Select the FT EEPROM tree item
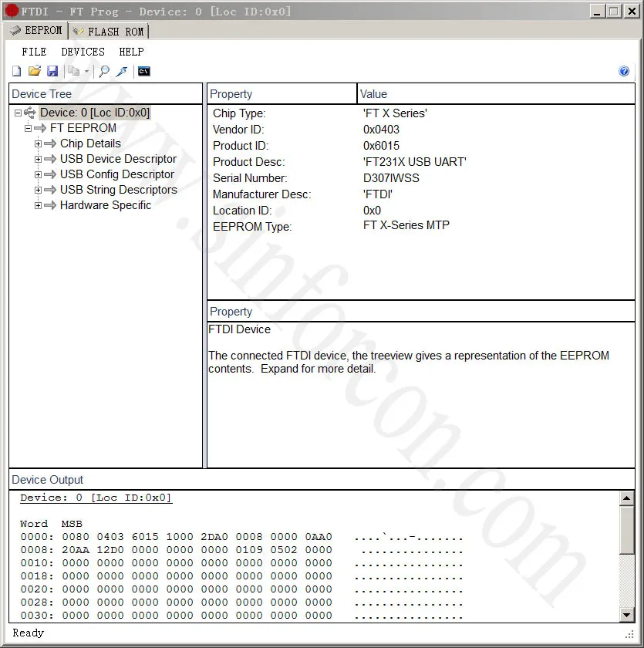This screenshot has width=644, height=648. [83, 128]
